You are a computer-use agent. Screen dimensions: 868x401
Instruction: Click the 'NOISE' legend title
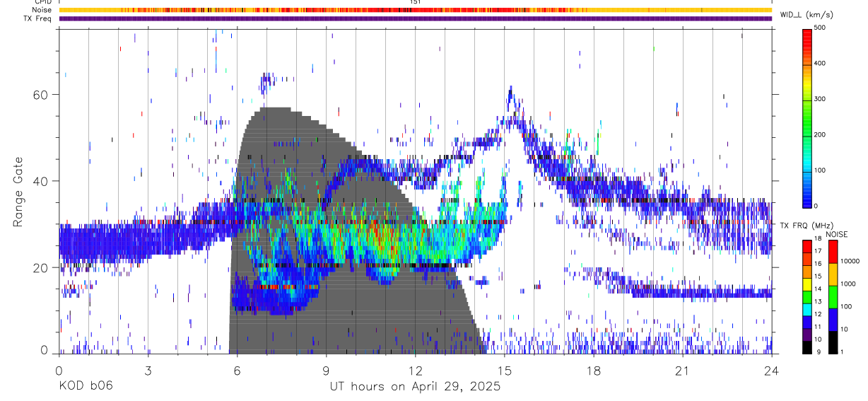(x=837, y=234)
